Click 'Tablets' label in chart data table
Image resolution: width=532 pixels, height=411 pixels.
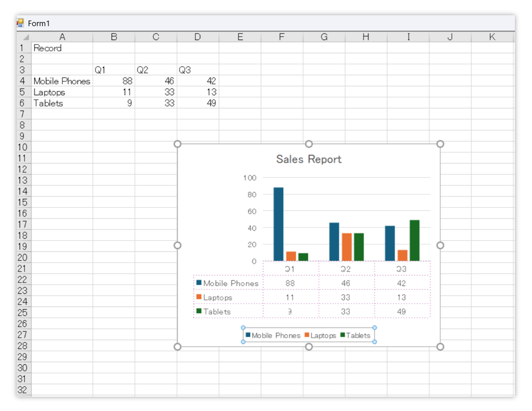217,311
